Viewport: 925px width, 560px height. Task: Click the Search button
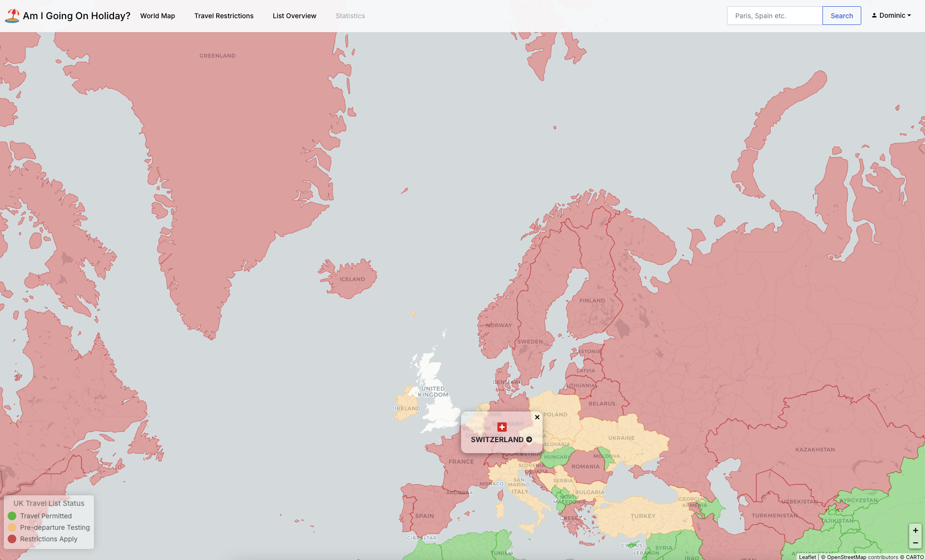pyautogui.click(x=842, y=16)
